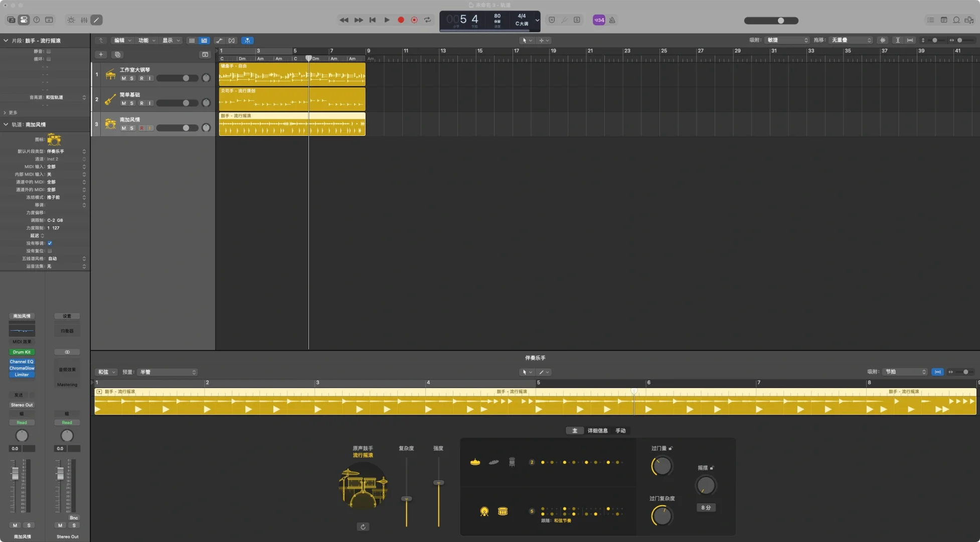Click the 均衡器 EQ button in the channel strip
Viewport: 980px width, 542px height.
click(67, 330)
